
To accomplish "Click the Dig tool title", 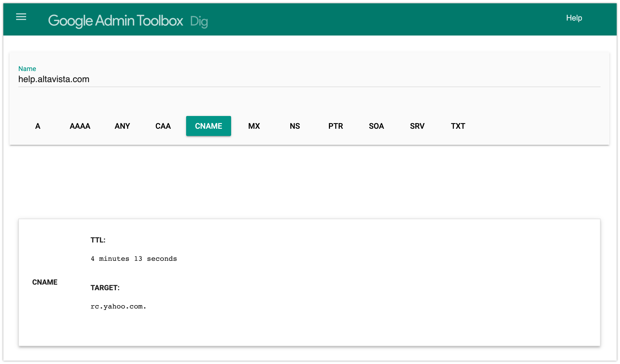I will pos(199,21).
